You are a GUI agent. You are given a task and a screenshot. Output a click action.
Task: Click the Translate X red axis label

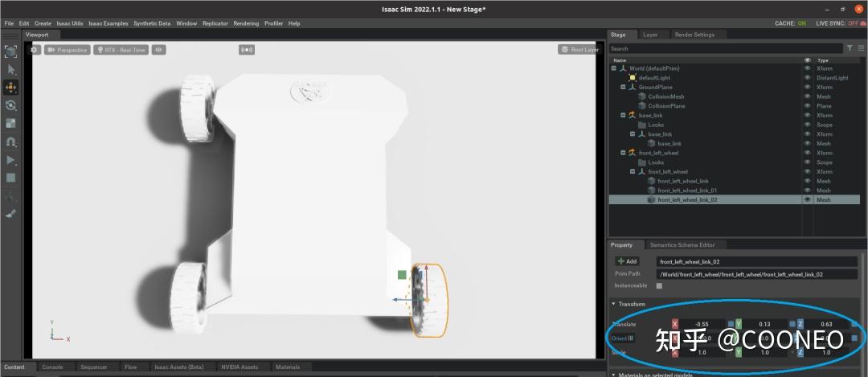(675, 324)
